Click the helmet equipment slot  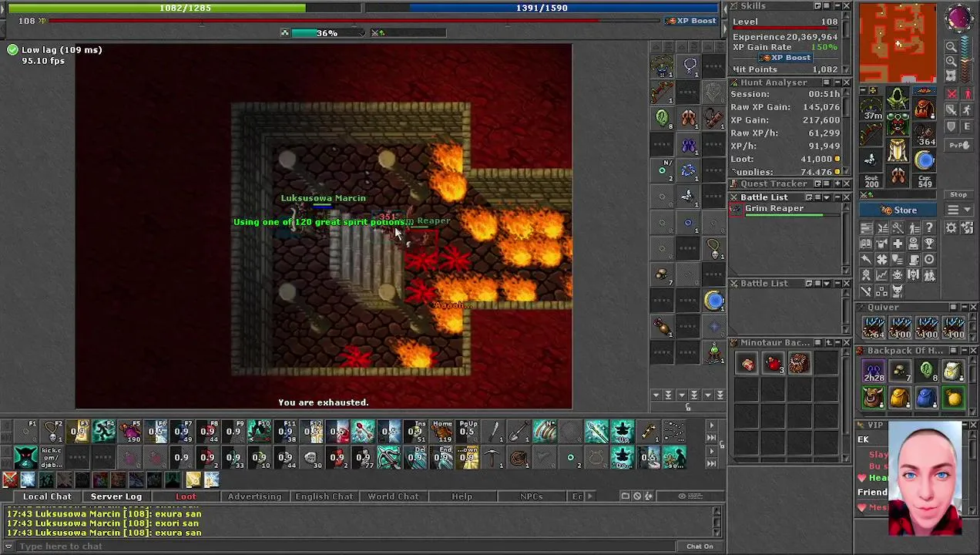point(898,98)
